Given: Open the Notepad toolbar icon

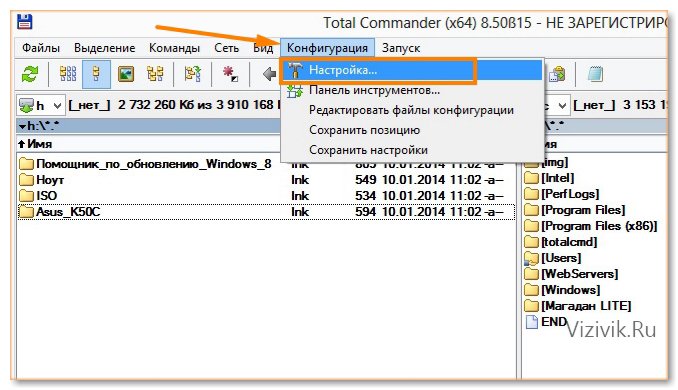Looking at the screenshot, I should pos(595,74).
